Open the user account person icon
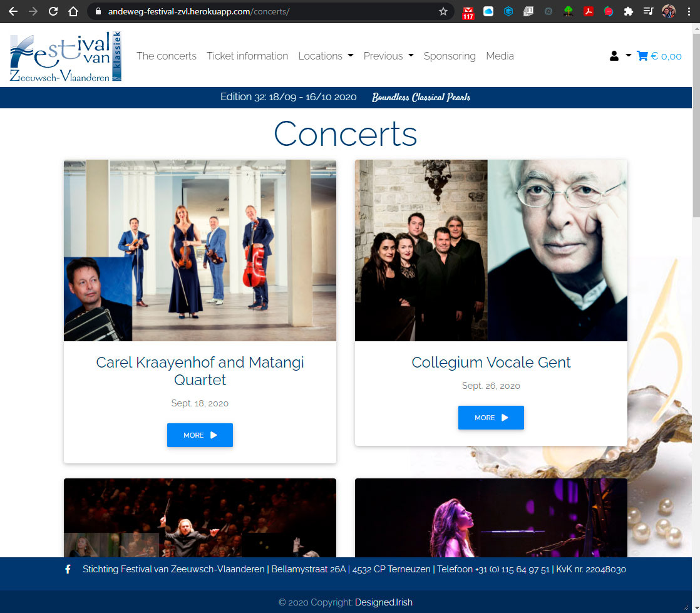 [614, 56]
